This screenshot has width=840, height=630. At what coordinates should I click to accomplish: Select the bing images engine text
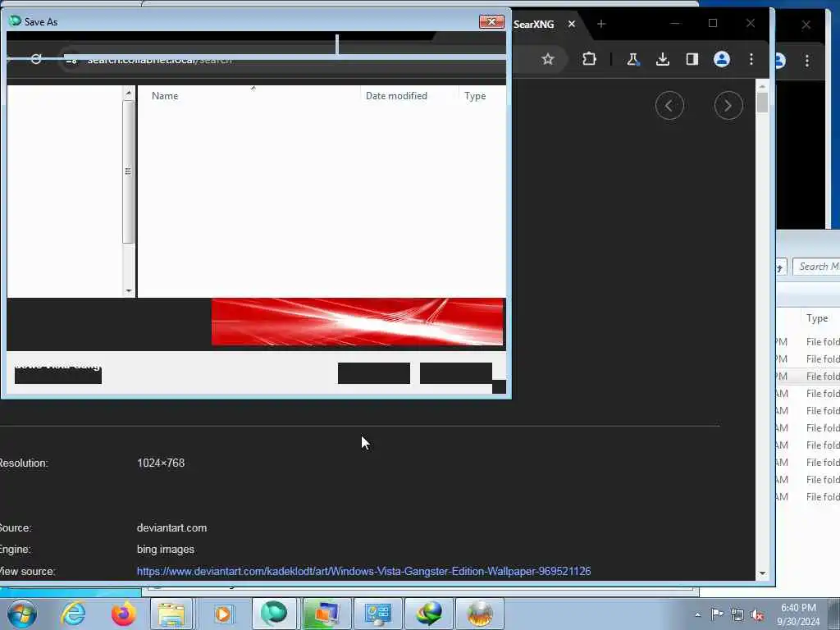pos(166,549)
